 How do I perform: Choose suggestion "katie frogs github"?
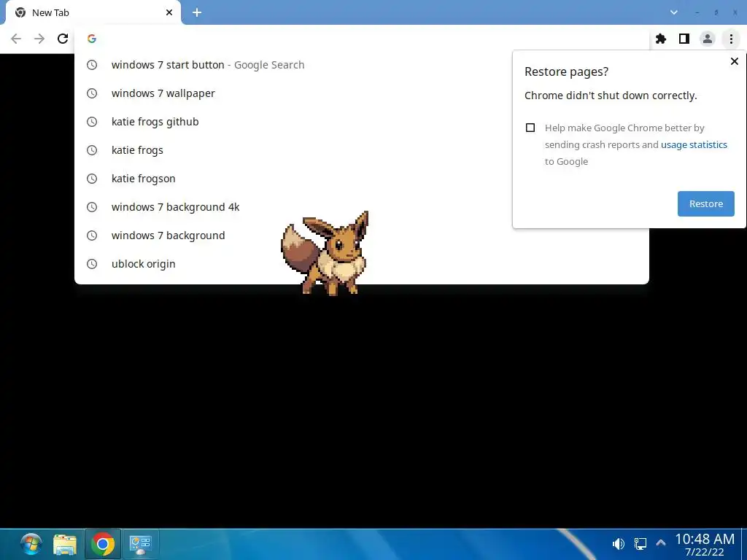pyautogui.click(x=362, y=122)
